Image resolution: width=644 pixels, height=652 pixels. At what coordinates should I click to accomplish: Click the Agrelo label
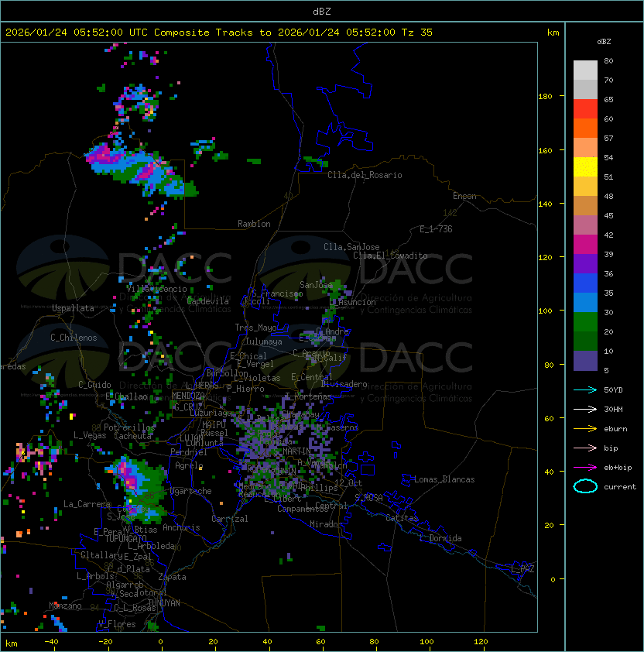[189, 465]
